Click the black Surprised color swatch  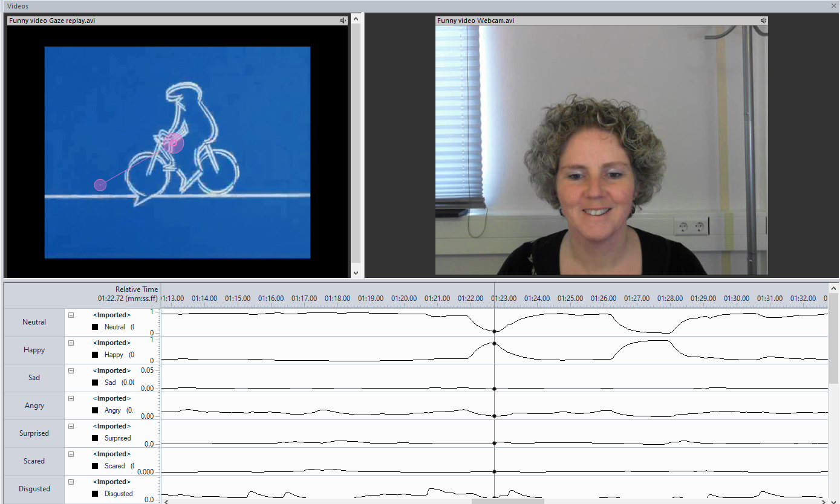pyautogui.click(x=95, y=438)
